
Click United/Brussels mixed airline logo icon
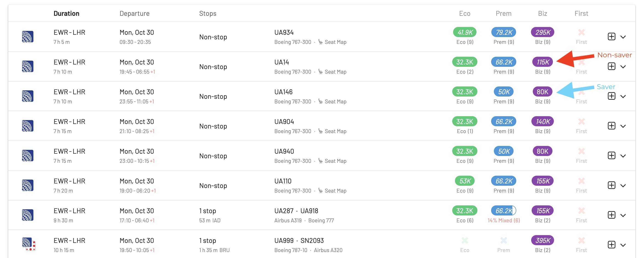(29, 244)
